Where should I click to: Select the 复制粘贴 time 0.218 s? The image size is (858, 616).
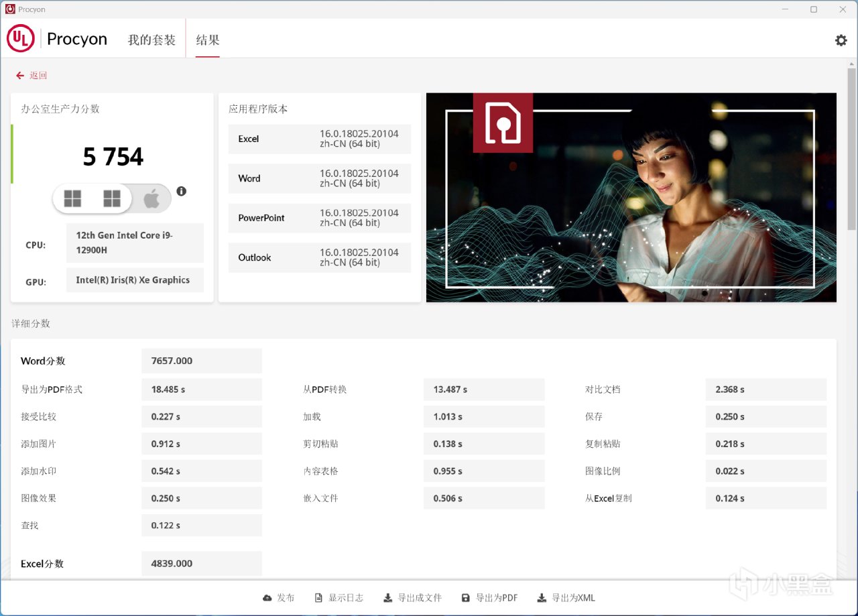point(730,444)
